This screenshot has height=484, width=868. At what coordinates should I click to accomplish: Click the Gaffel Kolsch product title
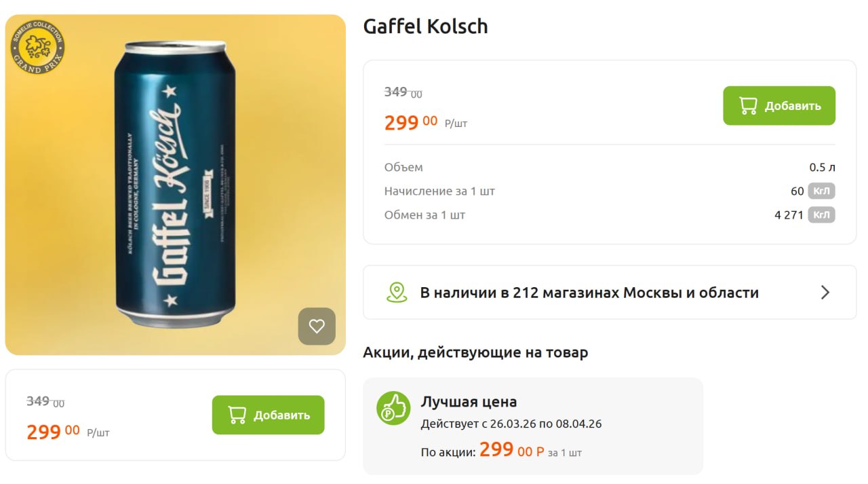[425, 26]
